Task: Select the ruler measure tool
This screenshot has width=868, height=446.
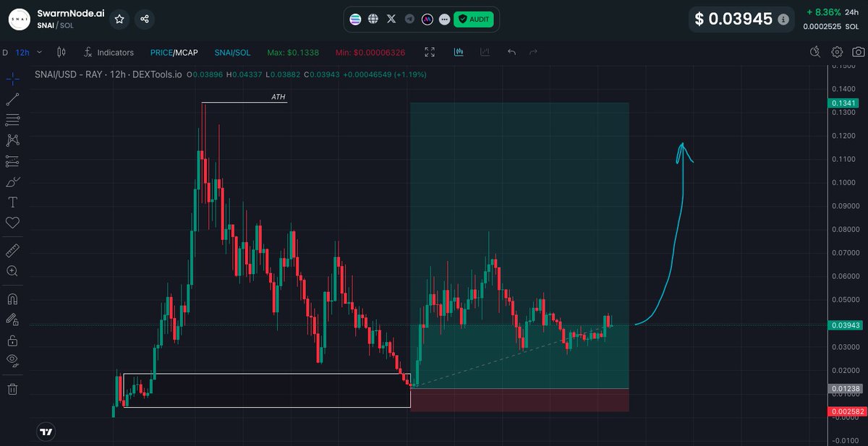Action: [x=12, y=250]
